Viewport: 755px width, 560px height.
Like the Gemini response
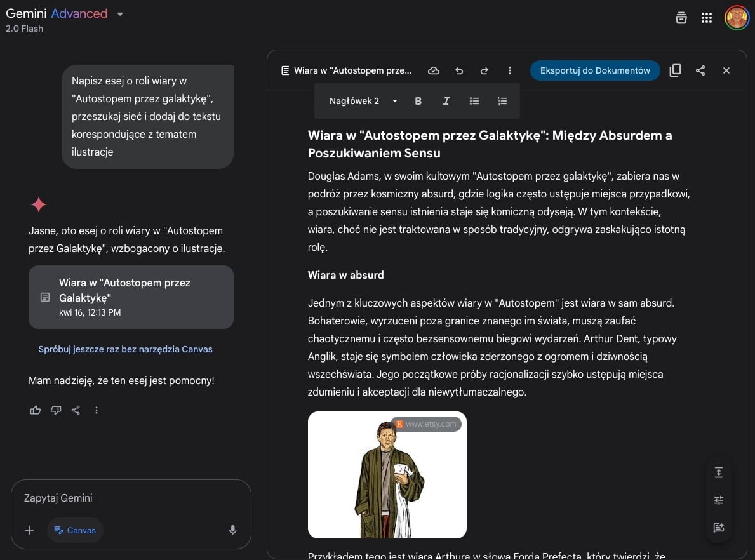coord(35,410)
